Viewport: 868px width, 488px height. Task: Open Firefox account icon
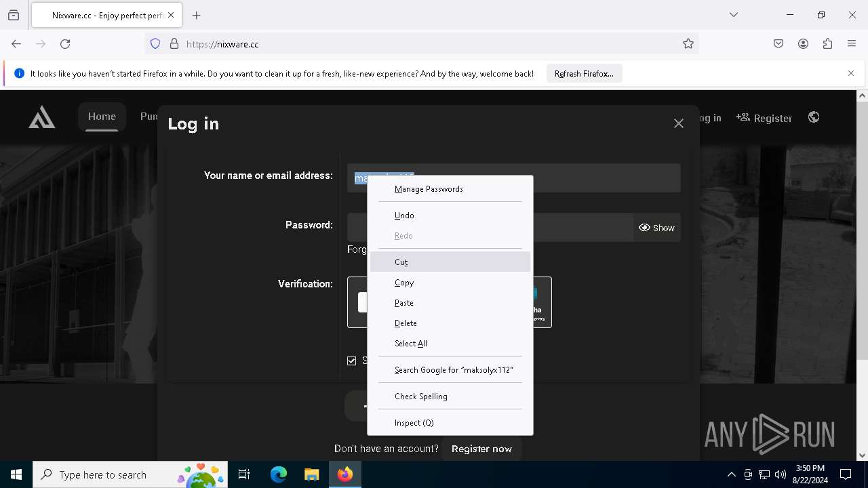click(803, 44)
